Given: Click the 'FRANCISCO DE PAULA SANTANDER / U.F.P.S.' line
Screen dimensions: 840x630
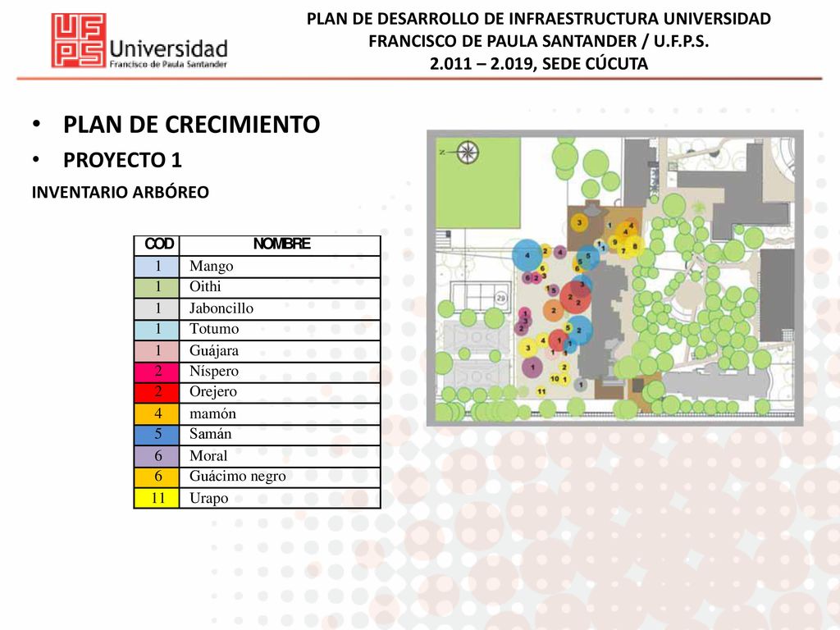Looking at the screenshot, I should [538, 41].
